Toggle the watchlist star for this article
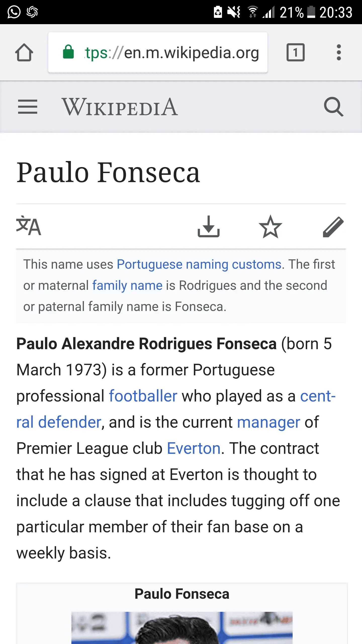The width and height of the screenshot is (362, 644). [270, 226]
